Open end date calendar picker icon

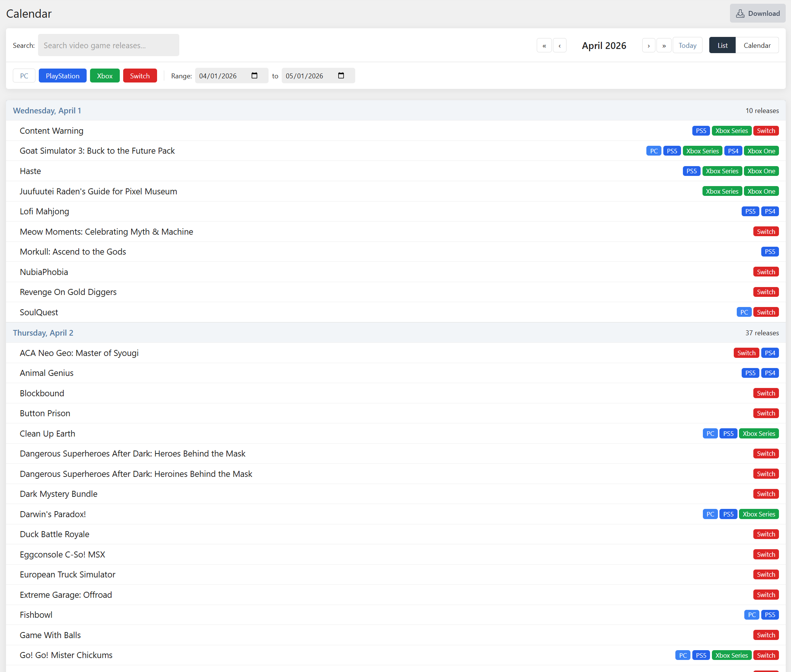(341, 75)
